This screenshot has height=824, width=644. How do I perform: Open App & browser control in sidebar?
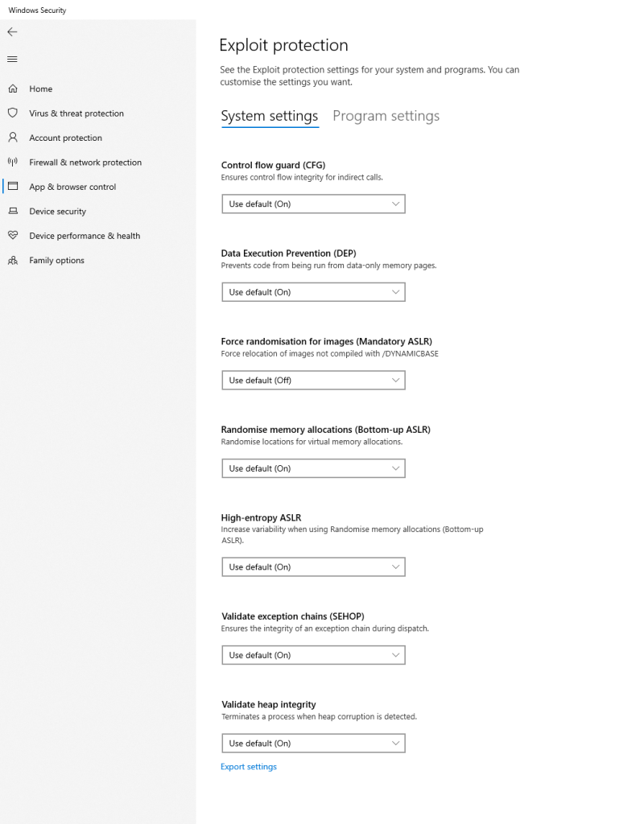[x=72, y=187]
